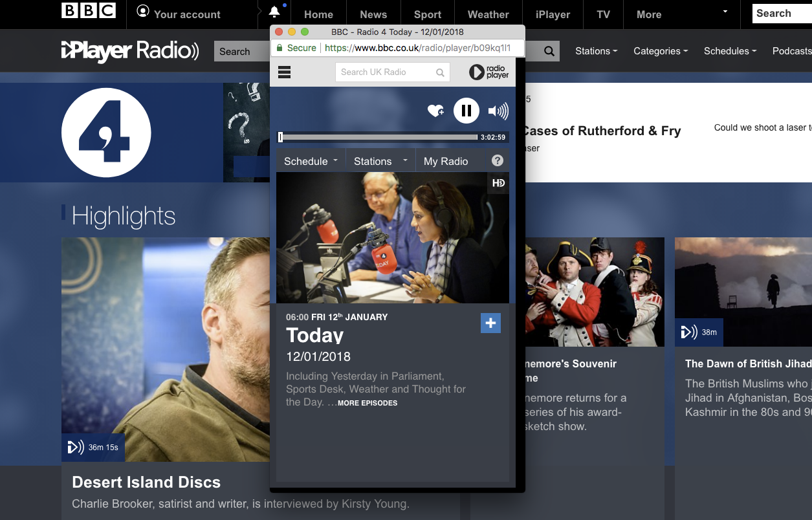Open Desert Island Discs title link
This screenshot has width=812, height=520.
[146, 482]
